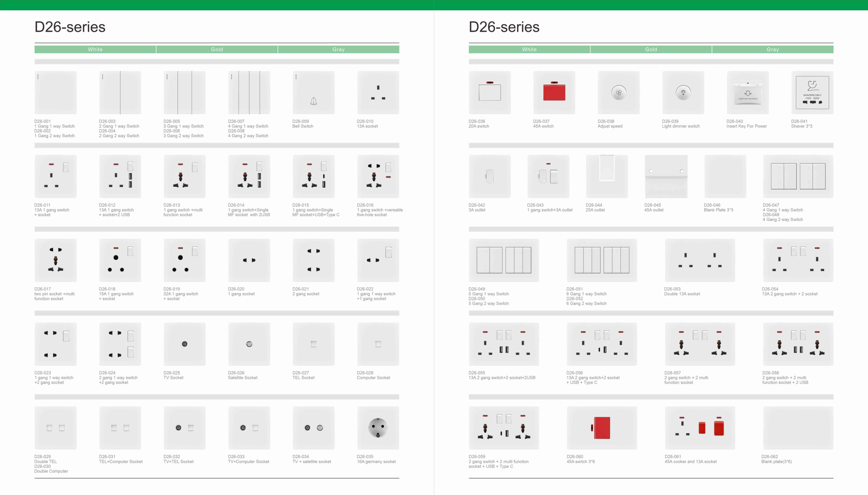
Task: Select the D26-049 5 gang switch image
Action: pos(504,260)
